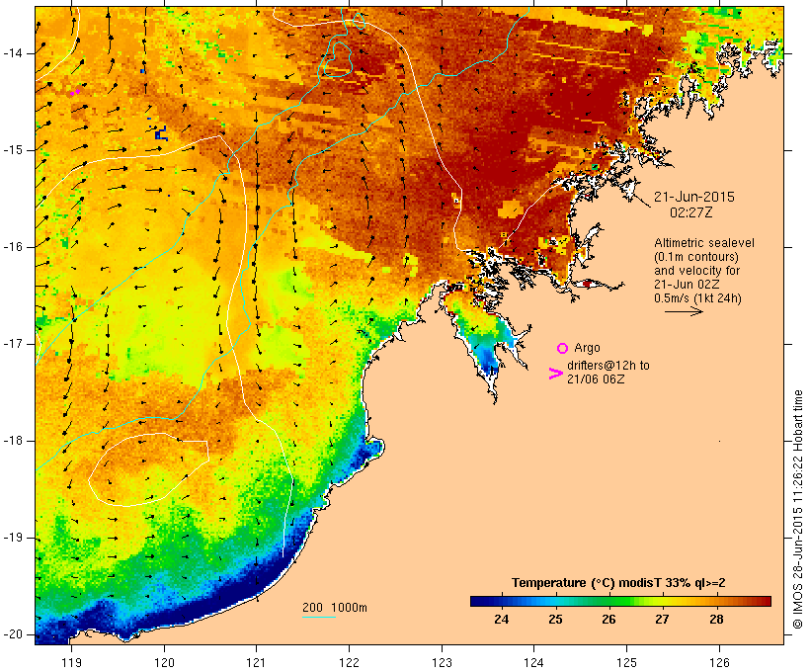The height and width of the screenshot is (672, 810).
Task: Click the magenta drifter marker near 119E, 14.4S
Action: tap(75, 93)
